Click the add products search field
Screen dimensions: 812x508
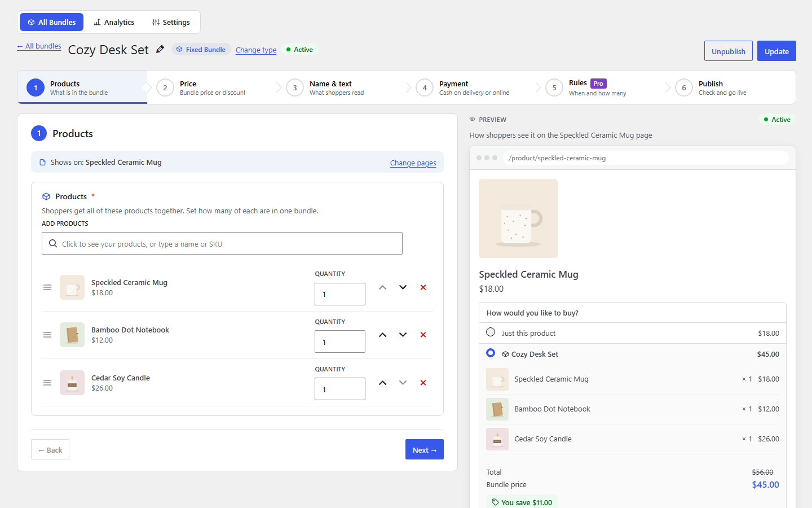tap(222, 243)
